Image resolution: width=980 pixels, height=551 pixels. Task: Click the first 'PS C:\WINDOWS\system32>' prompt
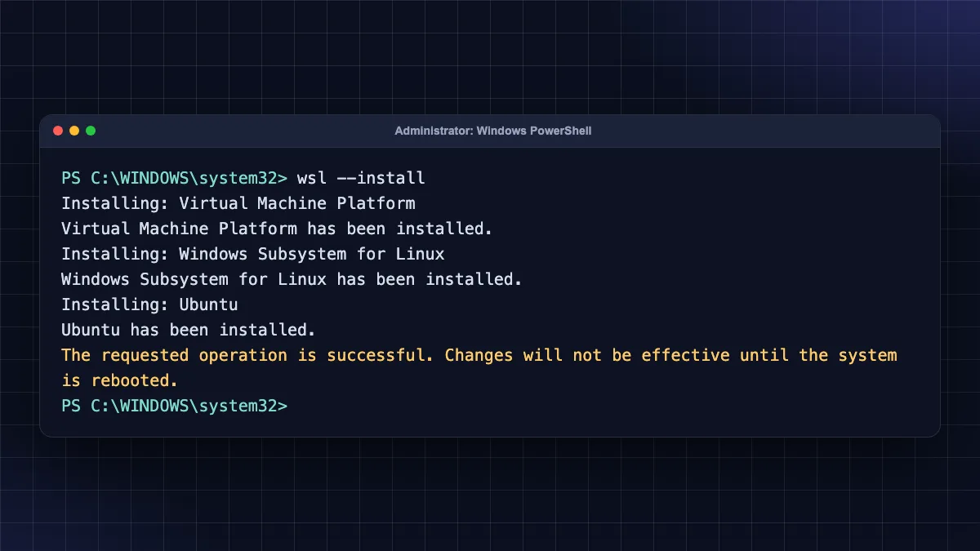coord(174,178)
